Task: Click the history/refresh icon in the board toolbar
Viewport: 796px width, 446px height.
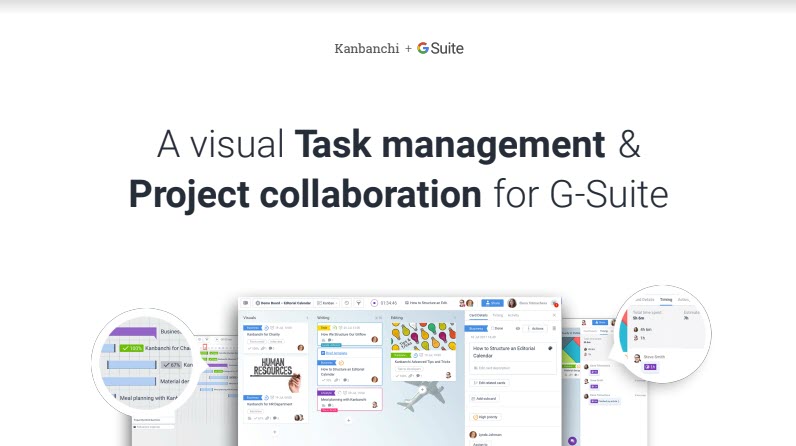Action: point(347,303)
